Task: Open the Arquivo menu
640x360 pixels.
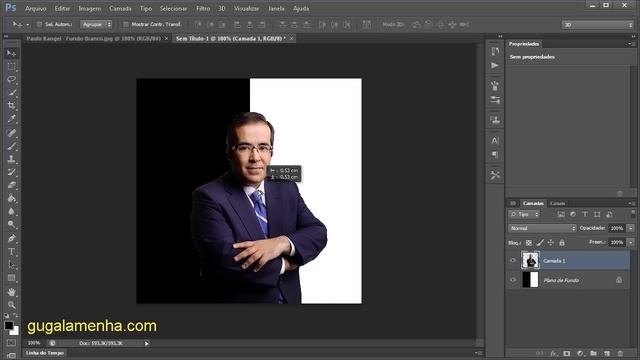Action: point(36,9)
